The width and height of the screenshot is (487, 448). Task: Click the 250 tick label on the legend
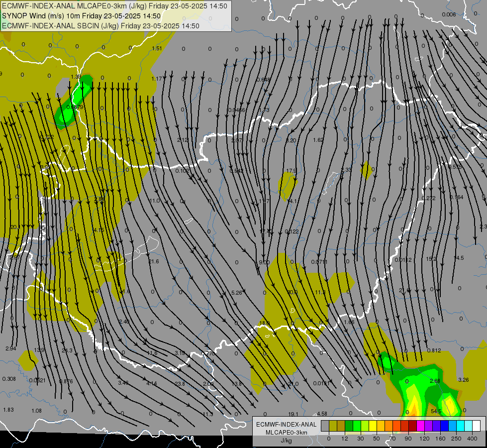pos(456,439)
